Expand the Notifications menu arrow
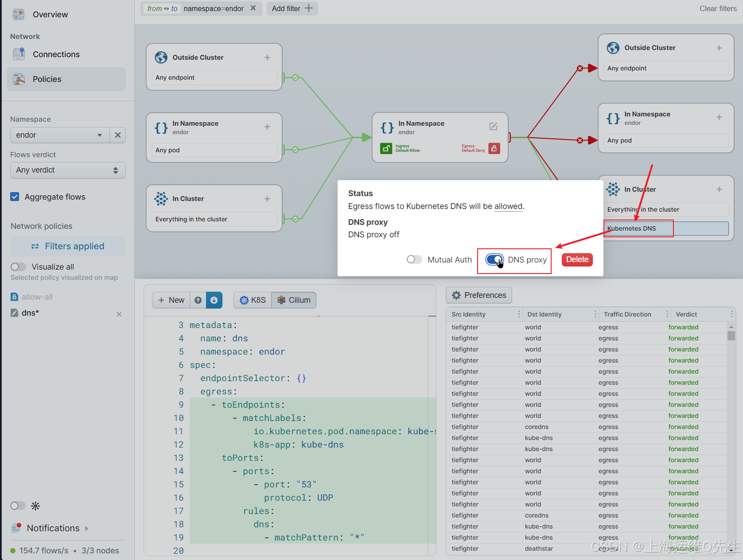The image size is (743, 560). (87, 528)
